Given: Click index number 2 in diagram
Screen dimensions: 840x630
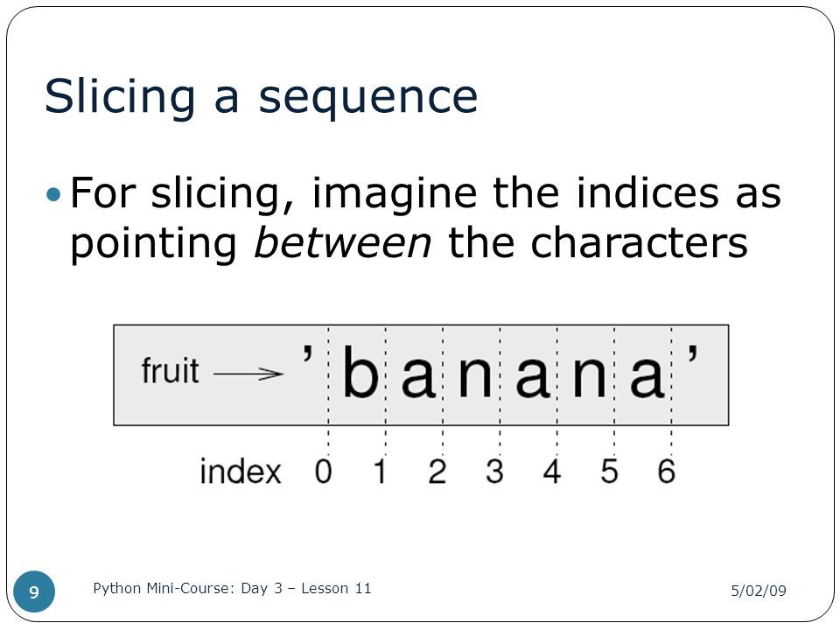Looking at the screenshot, I should (x=437, y=472).
